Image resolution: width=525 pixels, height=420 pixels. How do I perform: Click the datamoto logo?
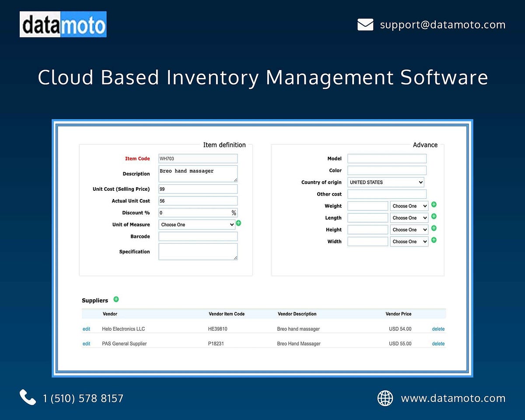(63, 24)
